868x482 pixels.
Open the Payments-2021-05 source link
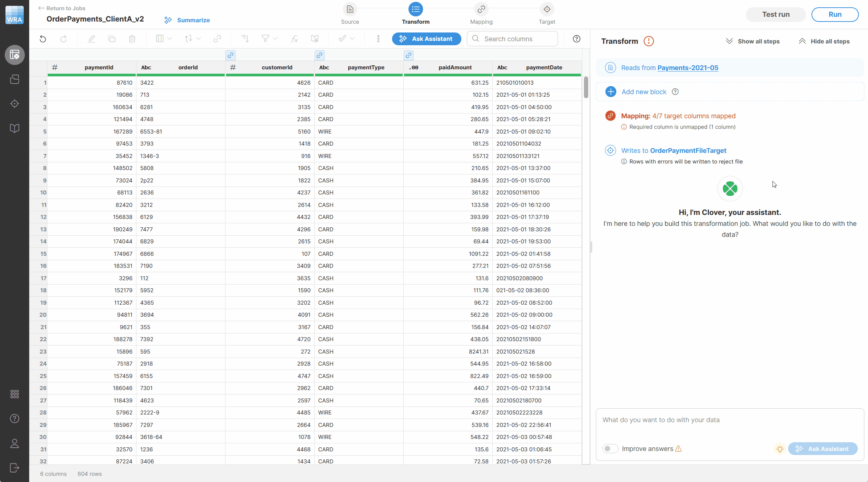(687, 68)
